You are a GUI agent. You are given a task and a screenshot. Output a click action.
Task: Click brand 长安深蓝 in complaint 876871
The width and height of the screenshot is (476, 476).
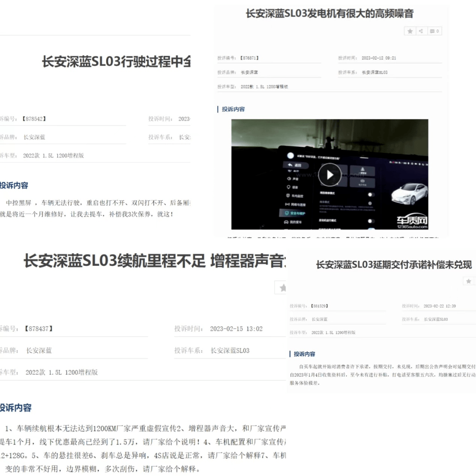coord(249,72)
